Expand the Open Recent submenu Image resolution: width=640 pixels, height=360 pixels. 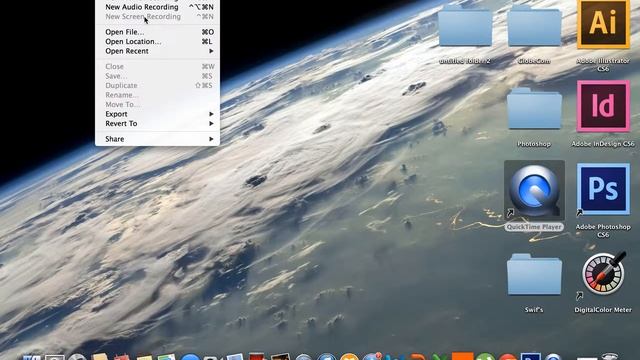point(158,51)
